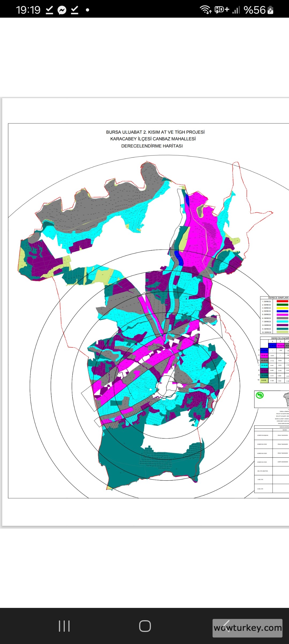
Task: Tap the Wi-Fi status icon
Action: (x=206, y=10)
